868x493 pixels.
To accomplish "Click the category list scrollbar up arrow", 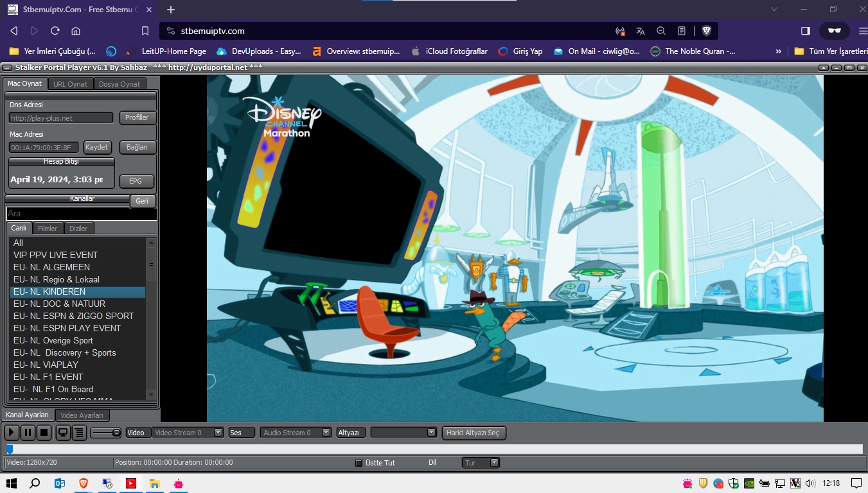I will coord(151,242).
